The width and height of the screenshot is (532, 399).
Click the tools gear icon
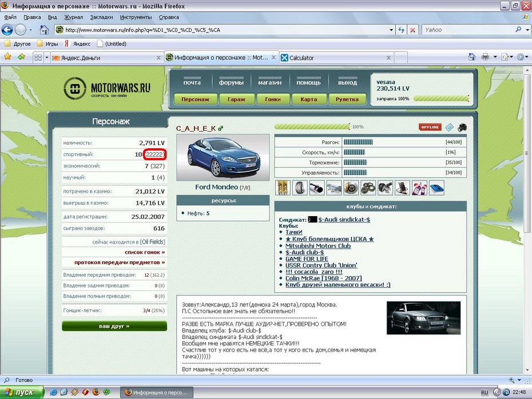tap(521, 57)
